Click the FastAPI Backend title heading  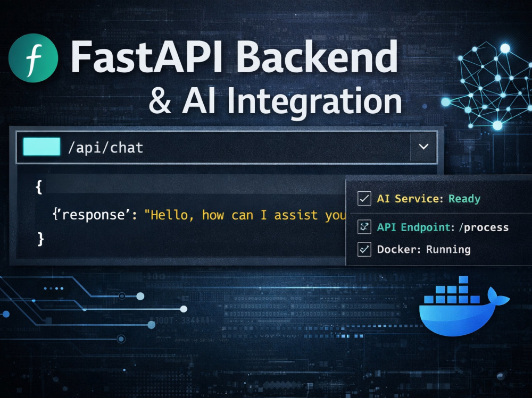[234, 57]
